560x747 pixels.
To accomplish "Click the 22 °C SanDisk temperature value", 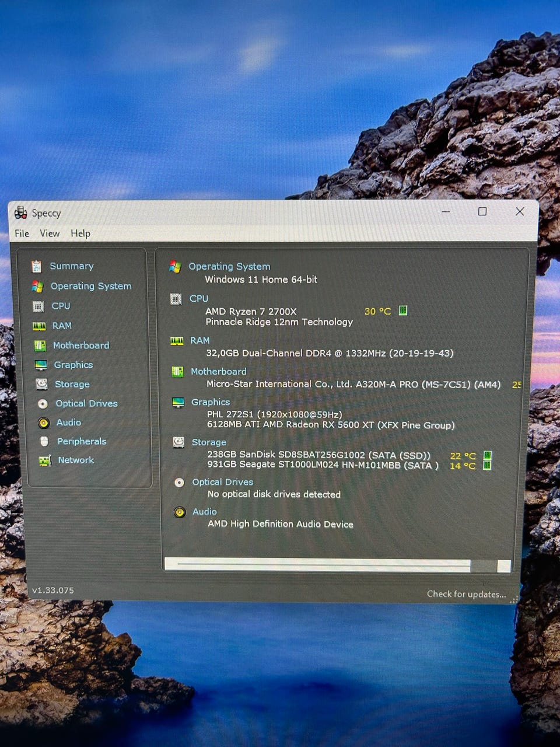I will (463, 456).
